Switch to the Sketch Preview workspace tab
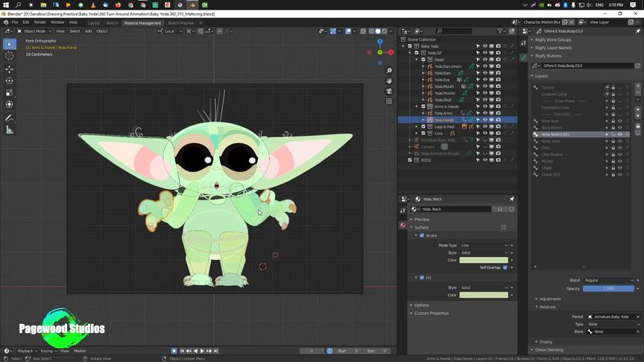644x362 pixels. click(x=181, y=23)
